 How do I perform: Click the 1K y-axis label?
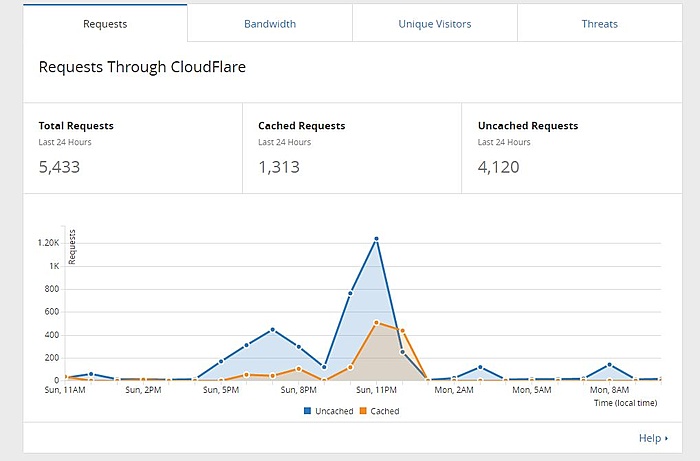(x=54, y=266)
